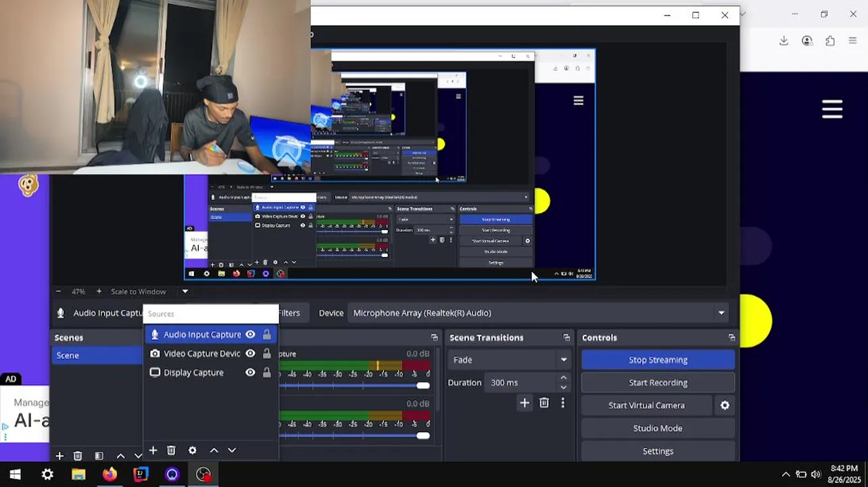Viewport: 868px width, 487px height.
Task: Open the transition properties three-dot menu
Action: pyautogui.click(x=562, y=402)
